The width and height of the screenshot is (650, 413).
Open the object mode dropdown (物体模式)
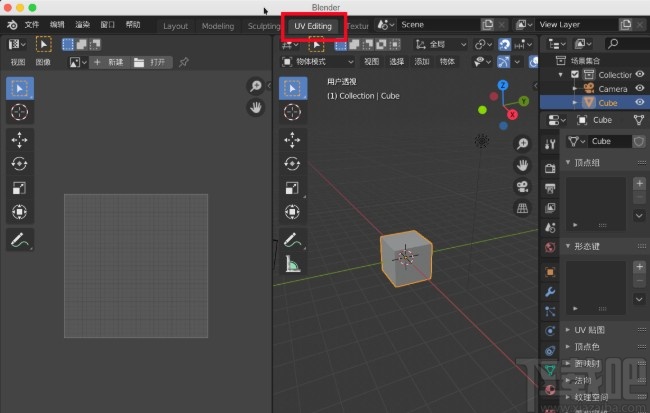(318, 61)
